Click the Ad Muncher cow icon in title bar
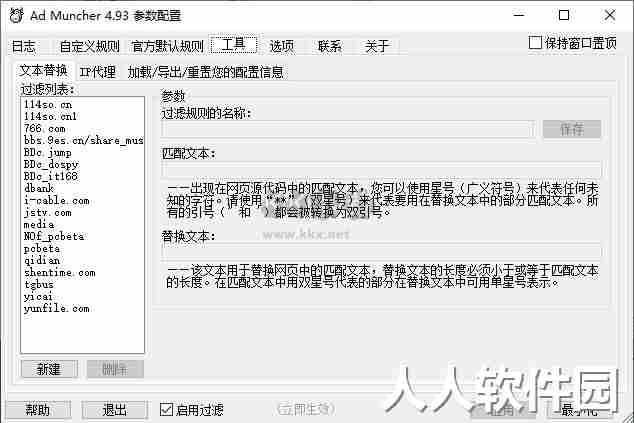 [x=16, y=15]
